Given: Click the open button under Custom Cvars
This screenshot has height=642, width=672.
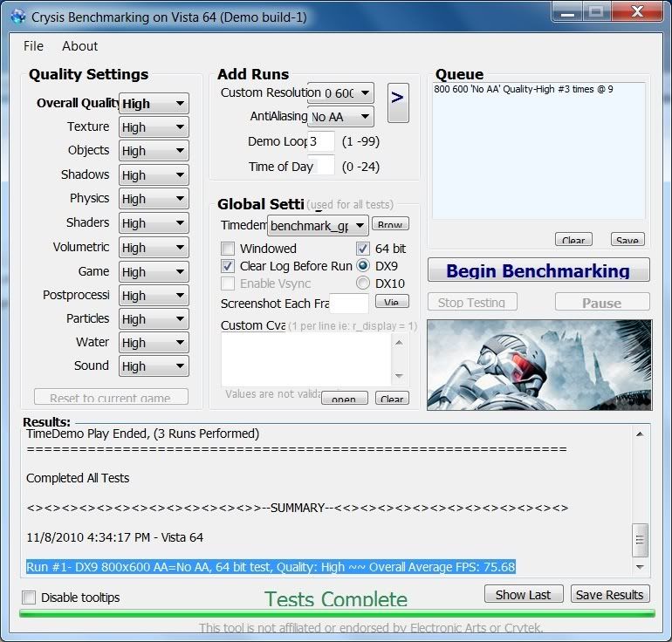Looking at the screenshot, I should (344, 398).
